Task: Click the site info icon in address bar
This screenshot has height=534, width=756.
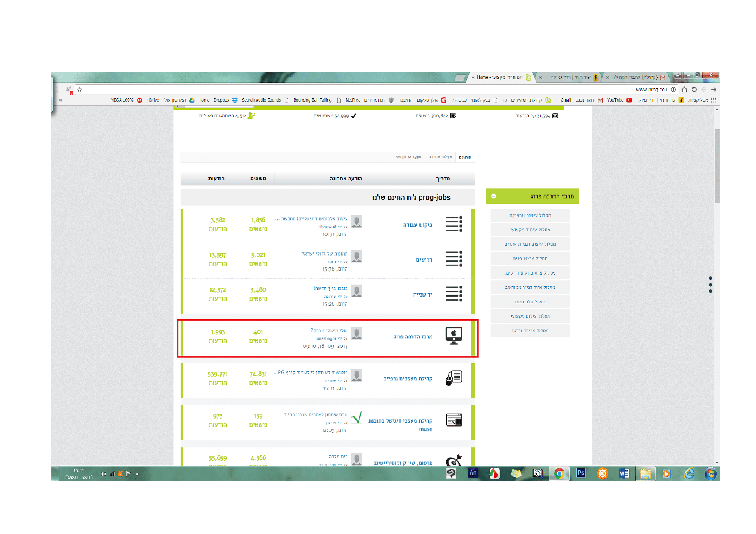Action: (673, 90)
